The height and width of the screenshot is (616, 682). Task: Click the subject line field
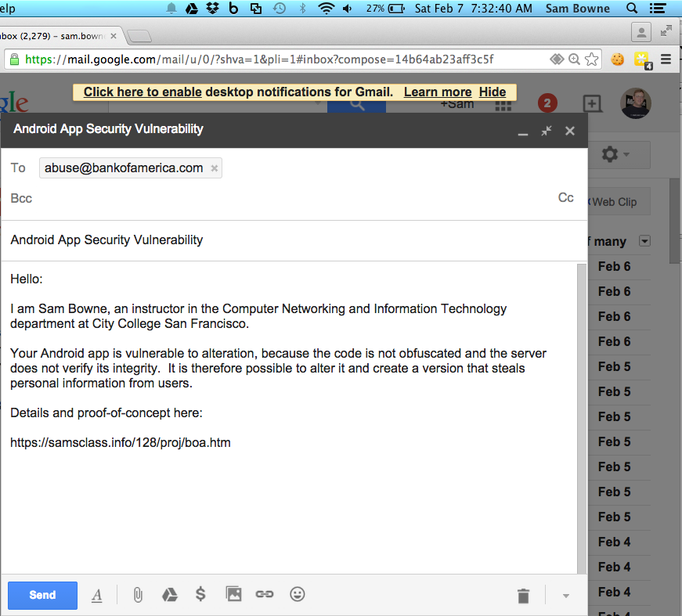(294, 240)
